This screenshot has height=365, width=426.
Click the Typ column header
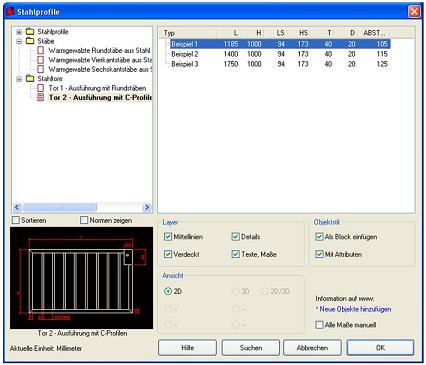(188, 33)
